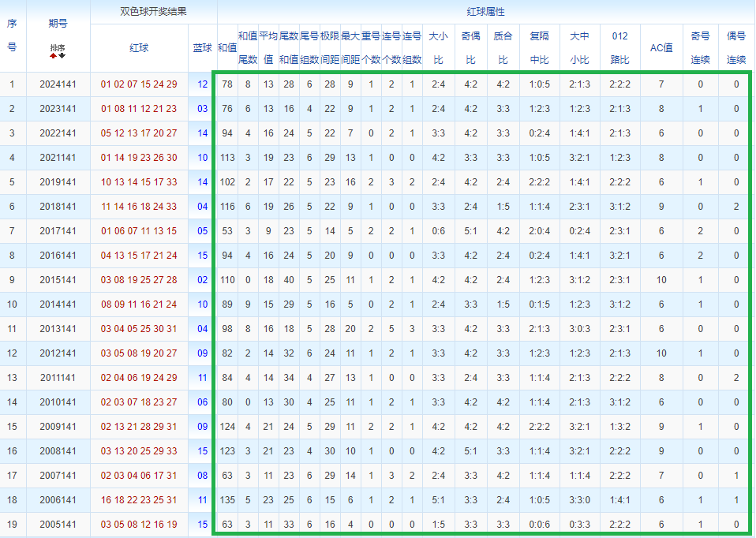This screenshot has width=756, height=538.
Task: Click sum value 53 in row 2017141
Action: [x=227, y=231]
